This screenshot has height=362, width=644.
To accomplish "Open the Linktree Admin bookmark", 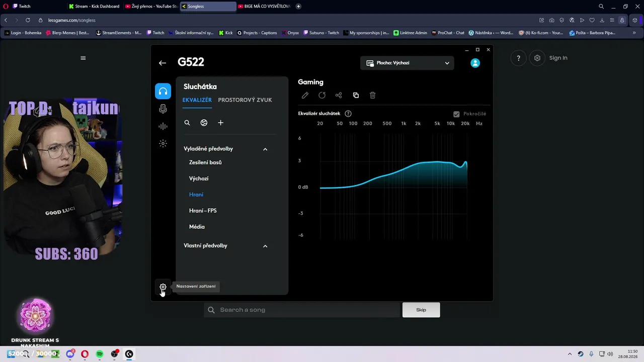I will [411, 33].
